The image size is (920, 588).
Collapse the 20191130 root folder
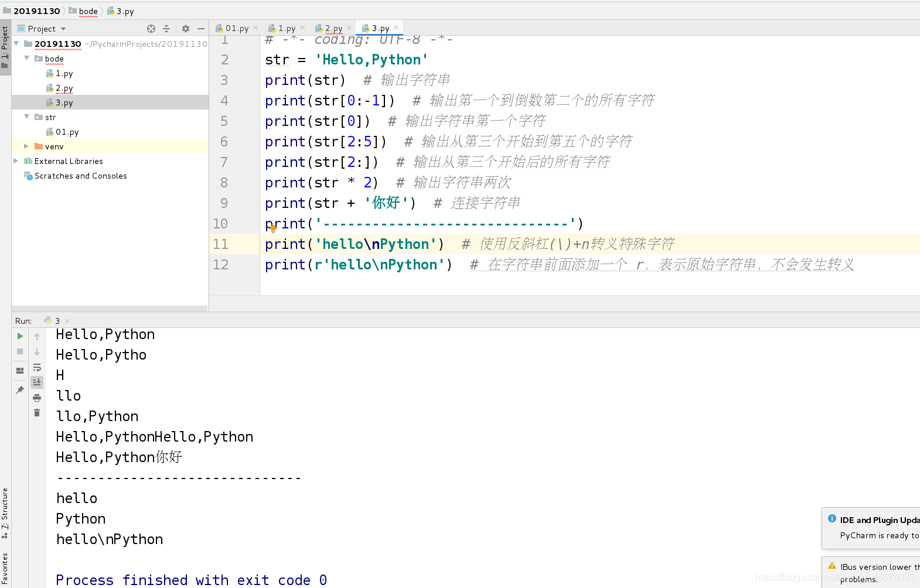[x=17, y=43]
